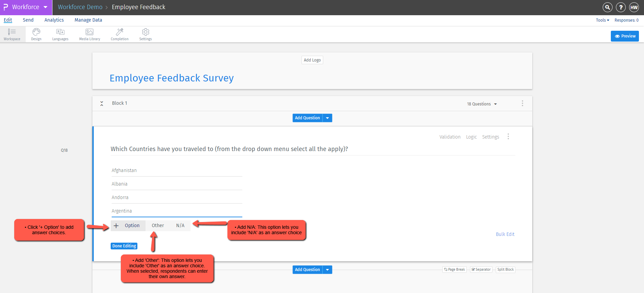Open the Media Library icon
Image resolution: width=644 pixels, height=293 pixels.
89,34
